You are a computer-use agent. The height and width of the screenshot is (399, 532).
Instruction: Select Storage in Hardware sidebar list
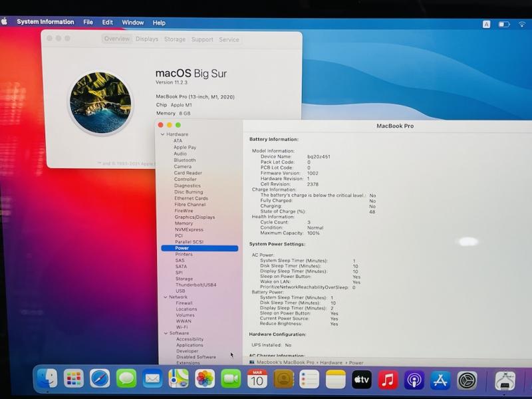tap(184, 279)
